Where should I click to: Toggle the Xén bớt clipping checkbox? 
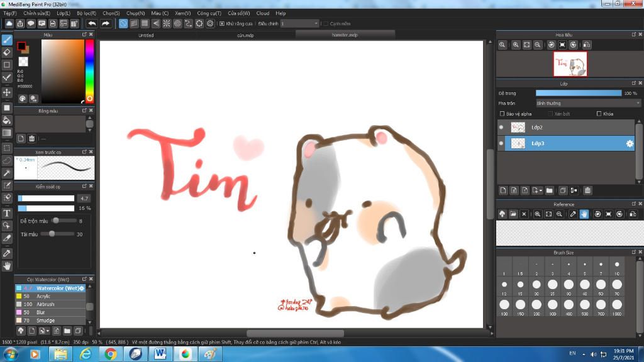tap(550, 114)
